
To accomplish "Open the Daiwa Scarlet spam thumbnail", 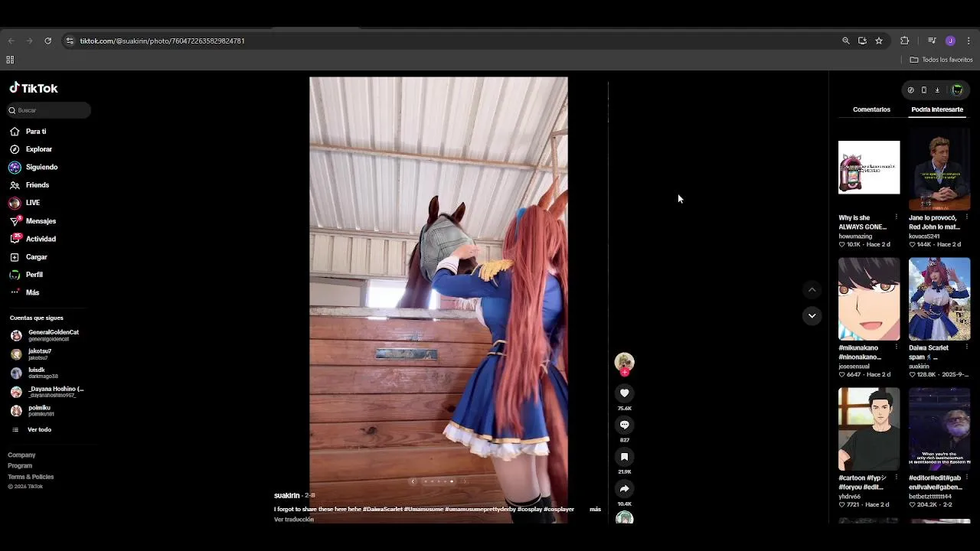I will 939,299.
